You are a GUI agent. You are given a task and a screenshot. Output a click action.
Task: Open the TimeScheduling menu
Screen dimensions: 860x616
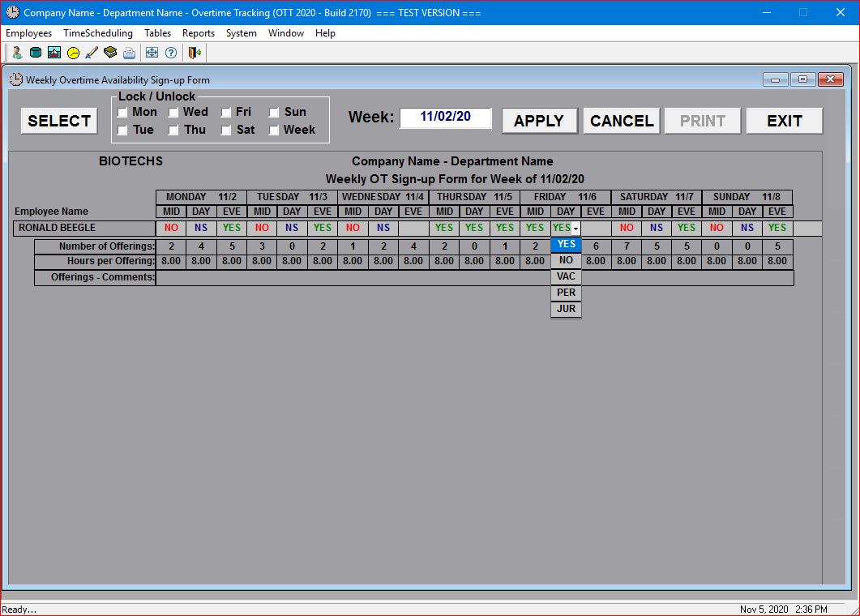tap(98, 33)
